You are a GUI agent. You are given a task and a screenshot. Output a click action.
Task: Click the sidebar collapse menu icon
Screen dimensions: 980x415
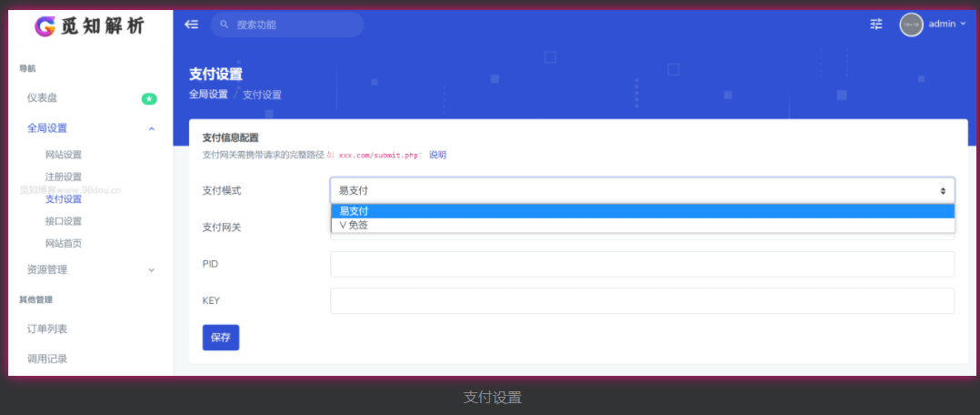pos(191,25)
